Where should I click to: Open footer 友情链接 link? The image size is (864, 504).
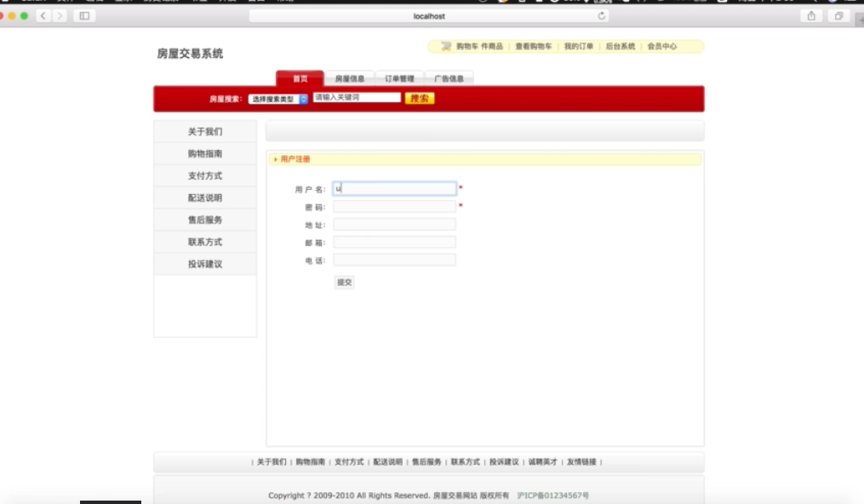tap(581, 462)
